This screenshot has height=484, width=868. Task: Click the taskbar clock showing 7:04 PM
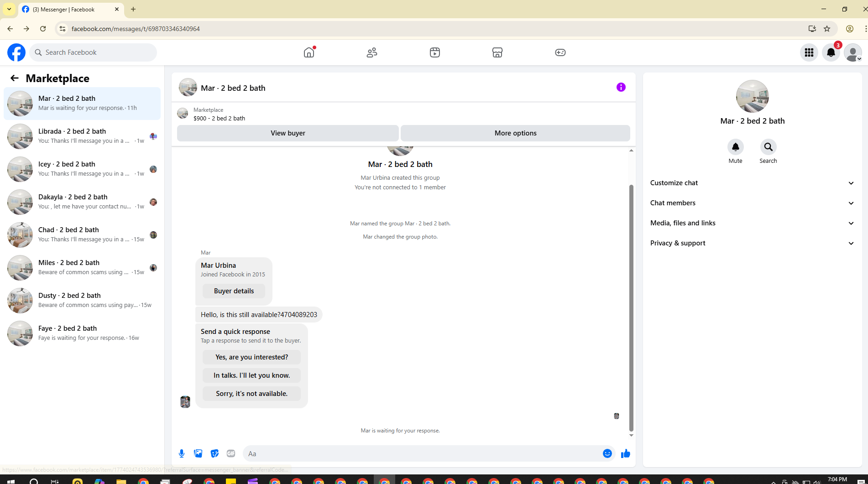[837, 479]
